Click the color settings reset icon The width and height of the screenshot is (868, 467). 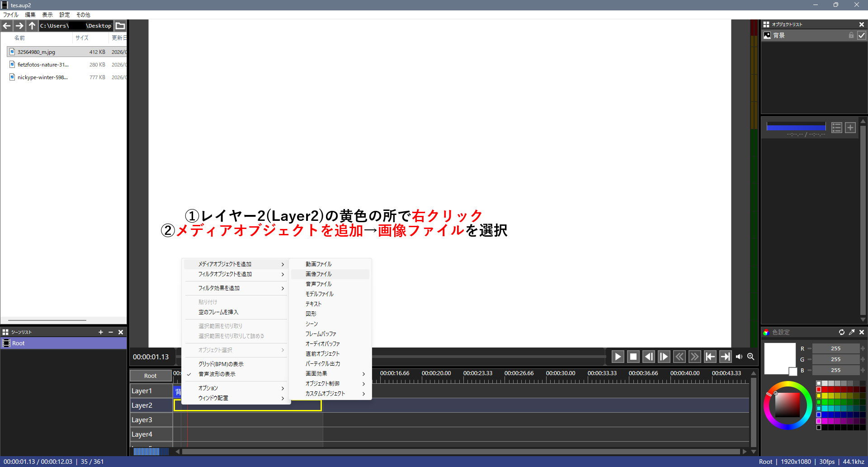(842, 332)
